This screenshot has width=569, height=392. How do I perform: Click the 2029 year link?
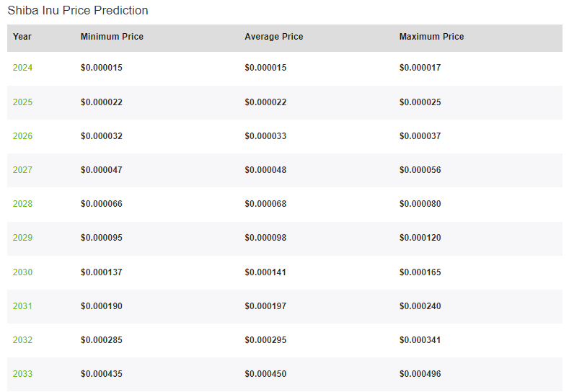coord(22,238)
